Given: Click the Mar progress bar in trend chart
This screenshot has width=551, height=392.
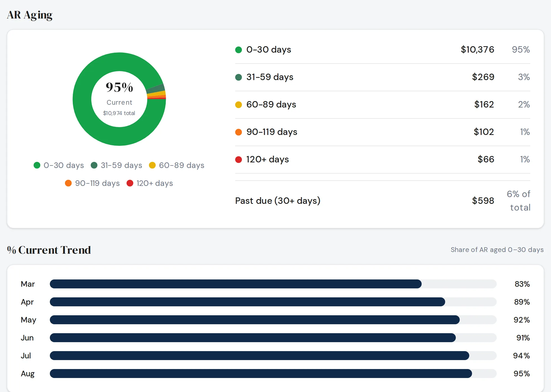Looking at the screenshot, I should (273, 284).
